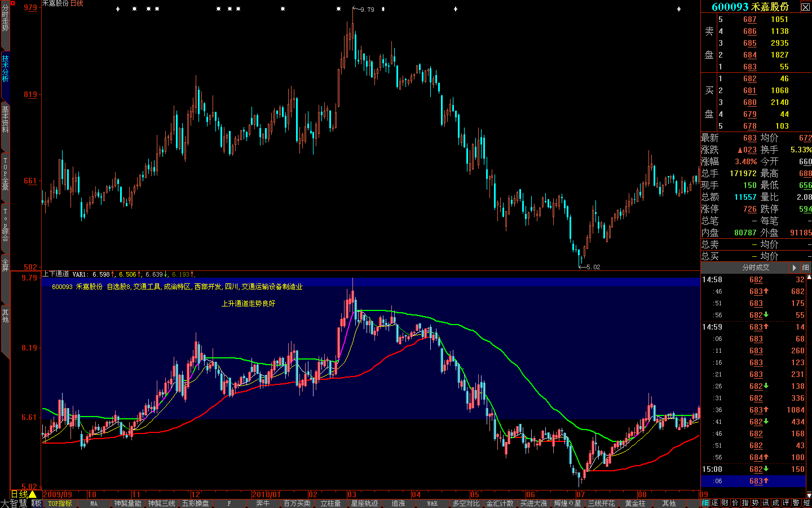Select the 逐 tab in bottom-right strip
This screenshot has width=812, height=508.
tap(715, 503)
